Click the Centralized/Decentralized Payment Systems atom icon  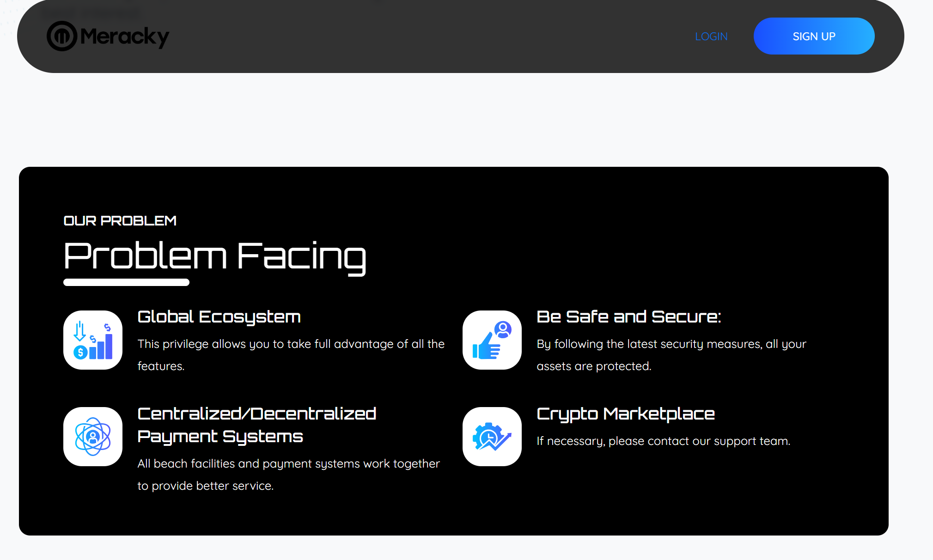[93, 437]
